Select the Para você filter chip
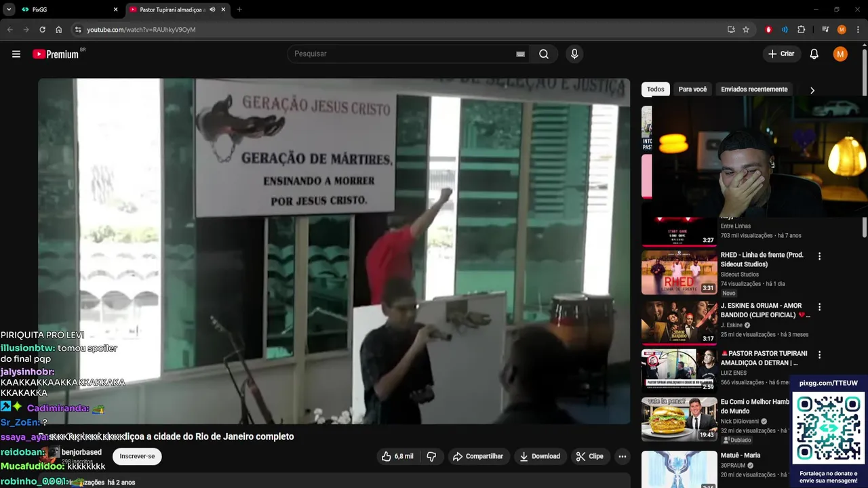Screen dimensions: 868x488 (692, 89)
